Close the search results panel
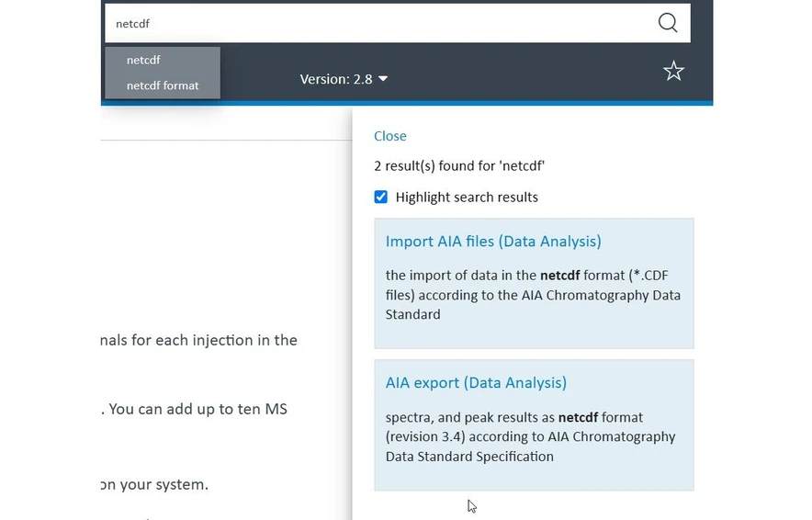The width and height of the screenshot is (812, 520). coord(389,136)
